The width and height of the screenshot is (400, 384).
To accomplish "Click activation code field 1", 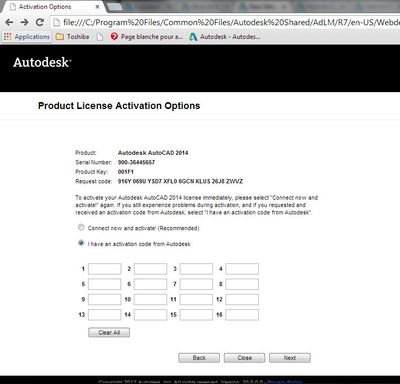I will click(105, 269).
